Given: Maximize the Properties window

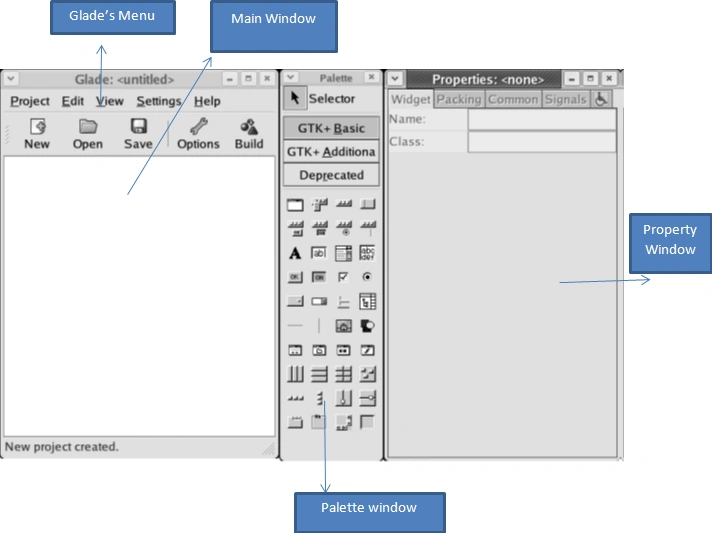Looking at the screenshot, I should [590, 79].
